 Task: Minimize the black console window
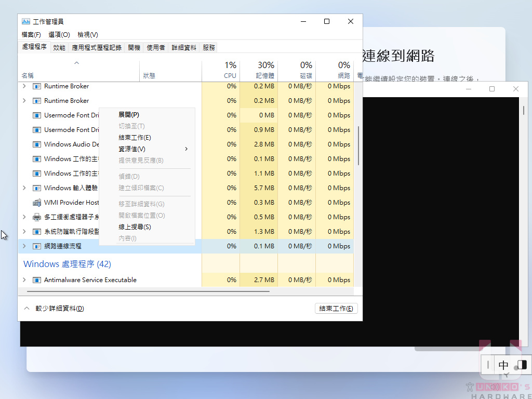pos(469,89)
